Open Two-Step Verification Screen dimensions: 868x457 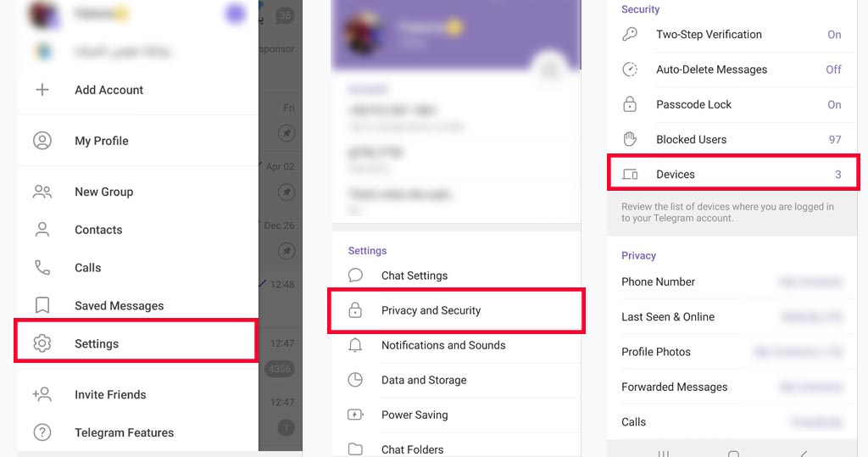[732, 35]
